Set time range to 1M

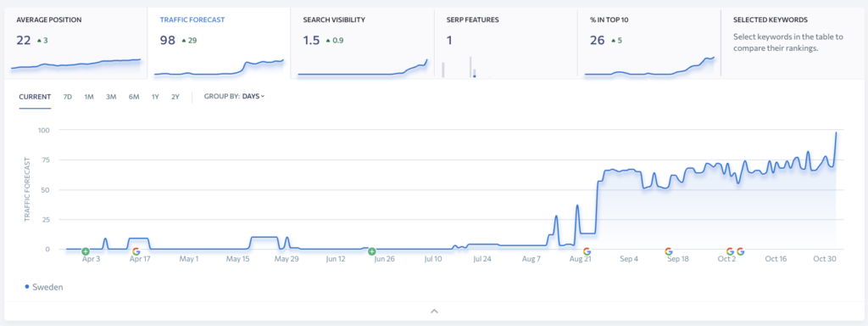click(89, 97)
